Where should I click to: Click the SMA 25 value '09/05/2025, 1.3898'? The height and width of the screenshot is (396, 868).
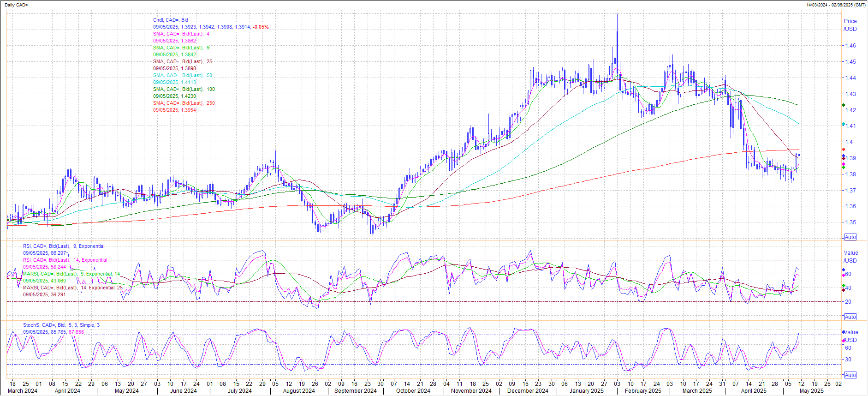175,68
